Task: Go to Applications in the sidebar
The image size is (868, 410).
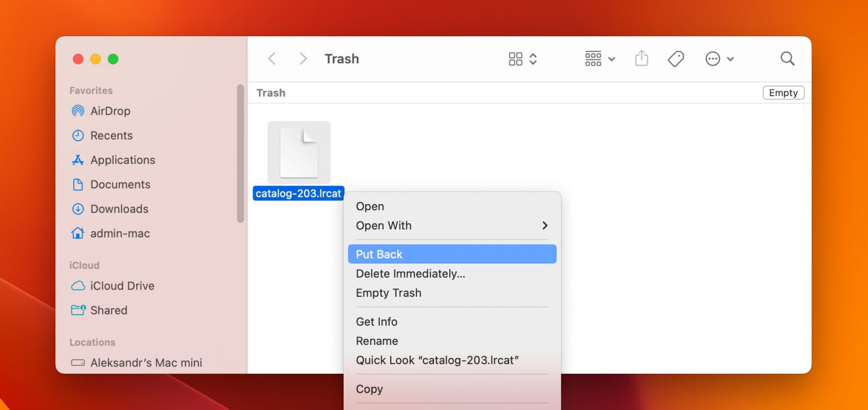Action: pyautogui.click(x=122, y=160)
